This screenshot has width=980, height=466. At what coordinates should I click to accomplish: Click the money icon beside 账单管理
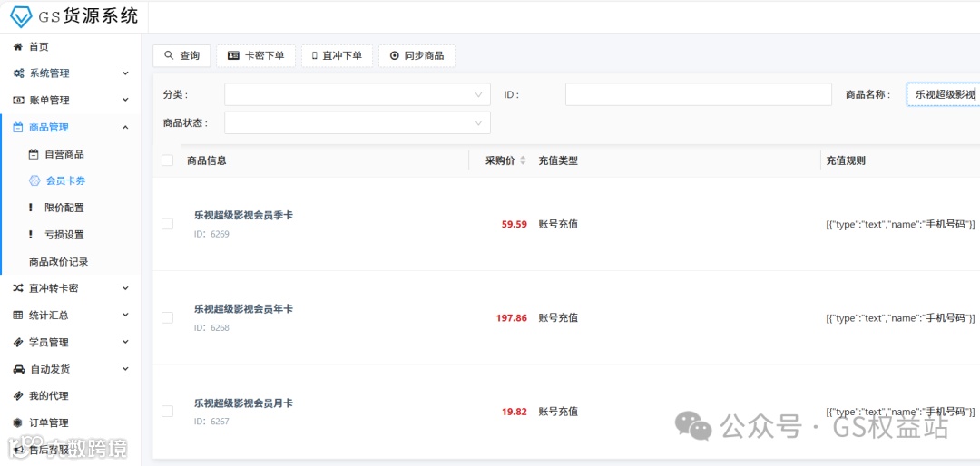click(19, 101)
